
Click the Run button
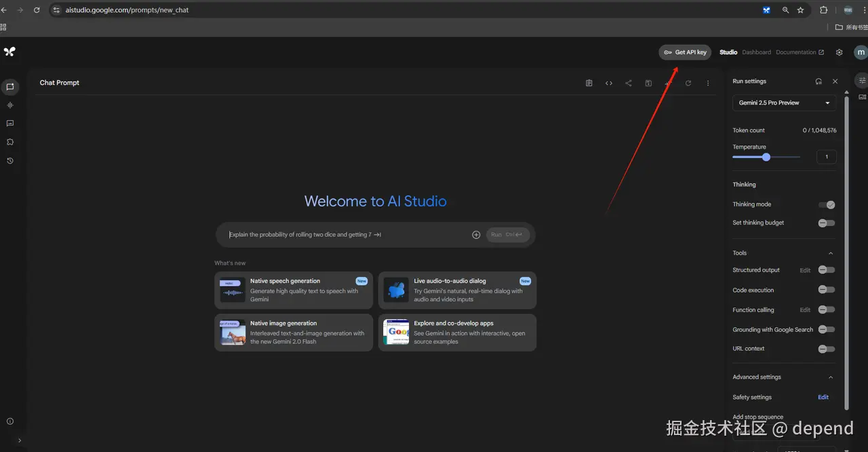coord(507,235)
